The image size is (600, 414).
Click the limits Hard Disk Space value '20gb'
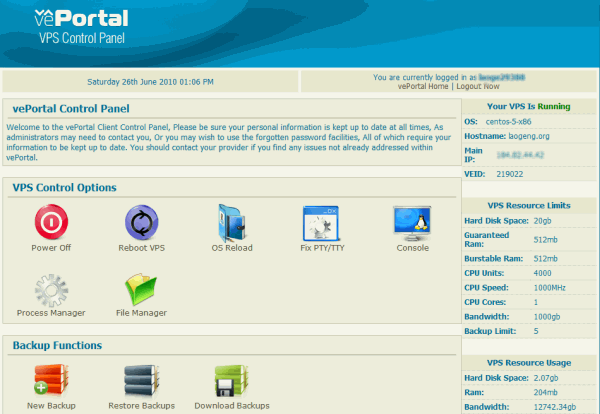pyautogui.click(x=543, y=221)
